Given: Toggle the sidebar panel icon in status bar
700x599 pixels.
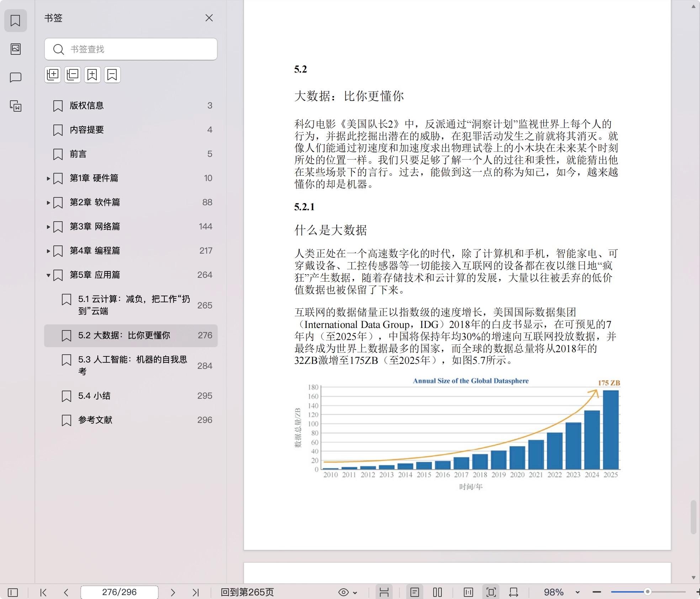Looking at the screenshot, I should [13, 592].
